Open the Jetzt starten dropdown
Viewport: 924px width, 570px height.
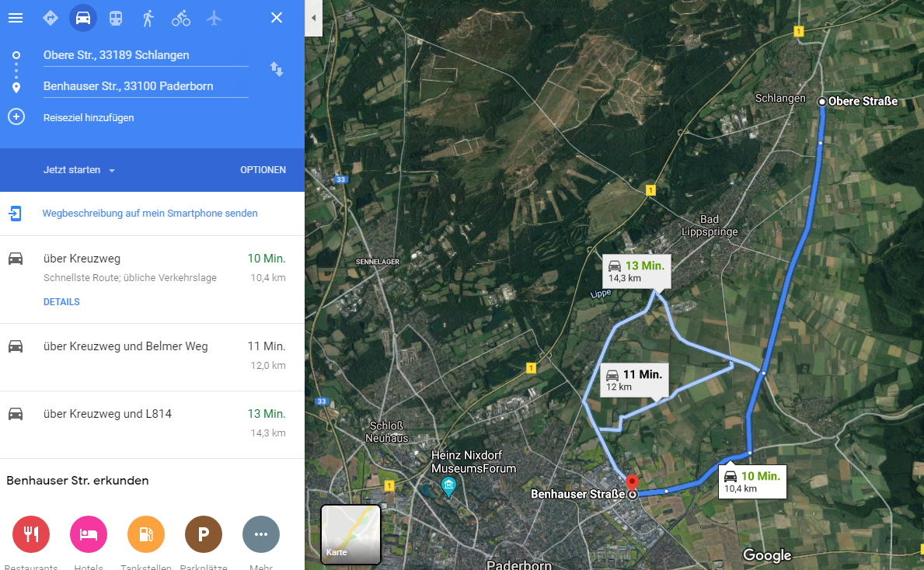coord(79,170)
